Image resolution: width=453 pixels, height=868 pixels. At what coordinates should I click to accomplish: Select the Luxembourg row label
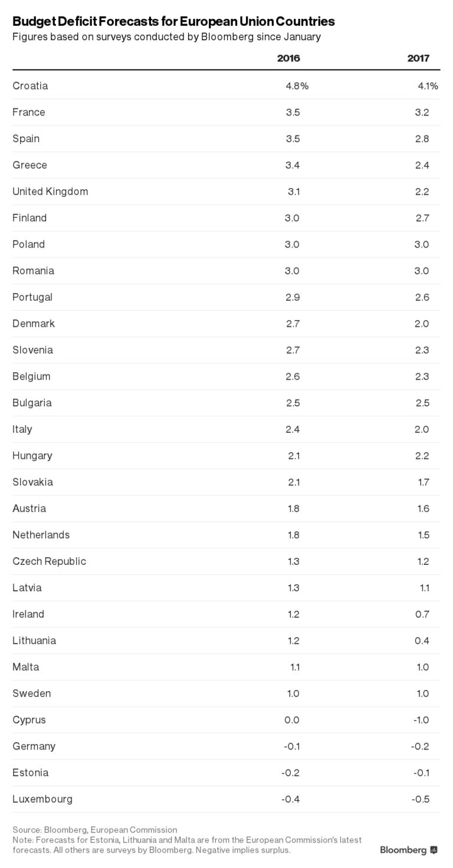[42, 799]
